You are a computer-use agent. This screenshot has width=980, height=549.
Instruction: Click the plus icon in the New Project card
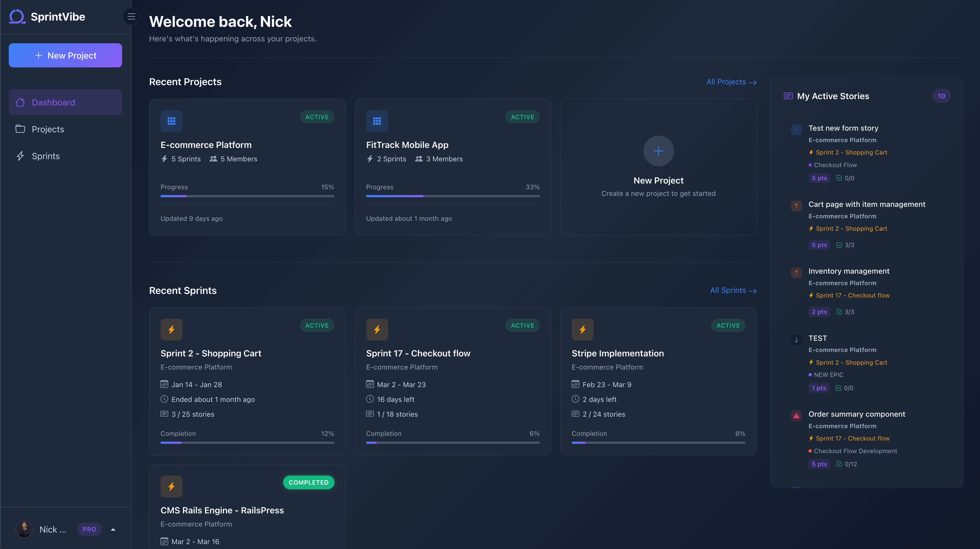click(x=658, y=151)
